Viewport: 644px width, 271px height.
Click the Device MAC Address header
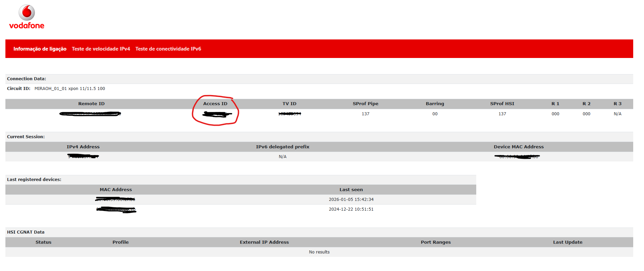(519, 147)
